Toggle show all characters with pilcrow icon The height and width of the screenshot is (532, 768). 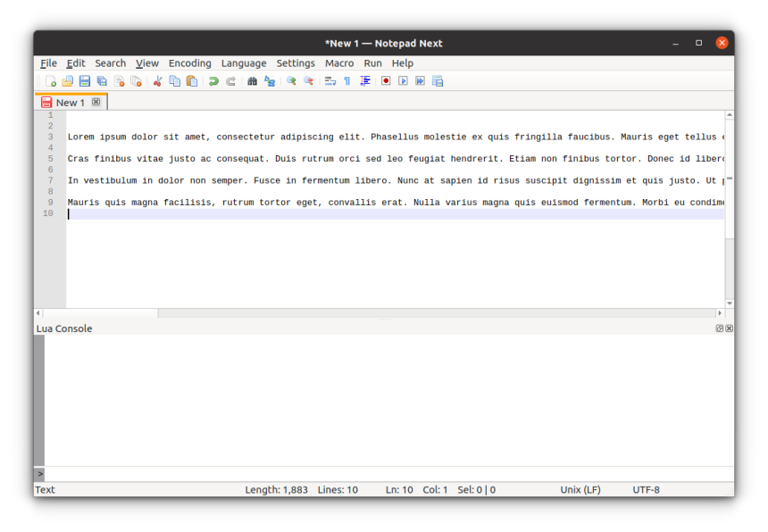coord(347,80)
